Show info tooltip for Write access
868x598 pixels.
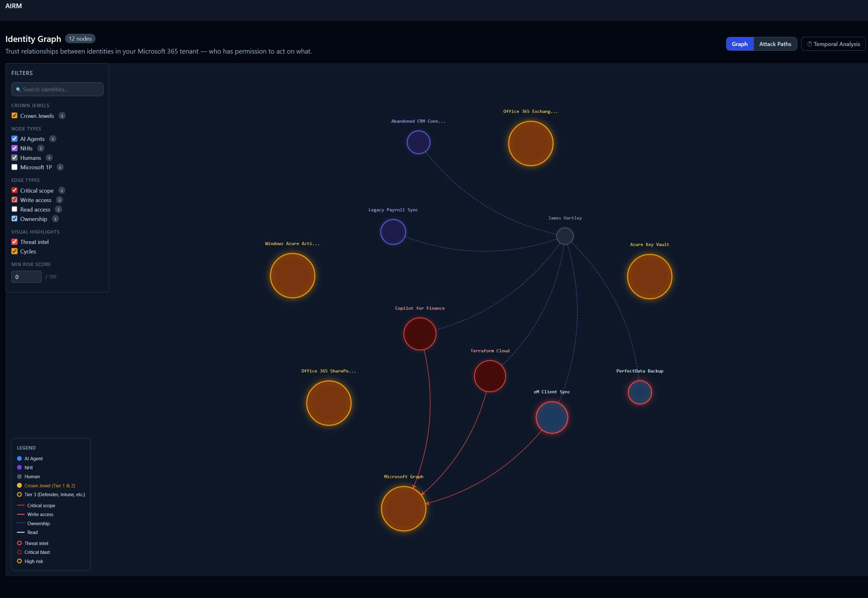click(60, 200)
